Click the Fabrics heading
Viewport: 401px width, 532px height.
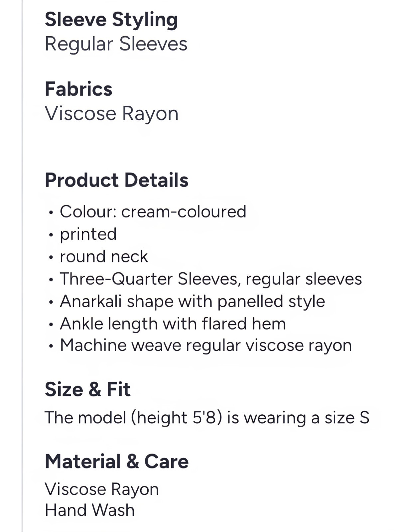pyautogui.click(x=78, y=89)
